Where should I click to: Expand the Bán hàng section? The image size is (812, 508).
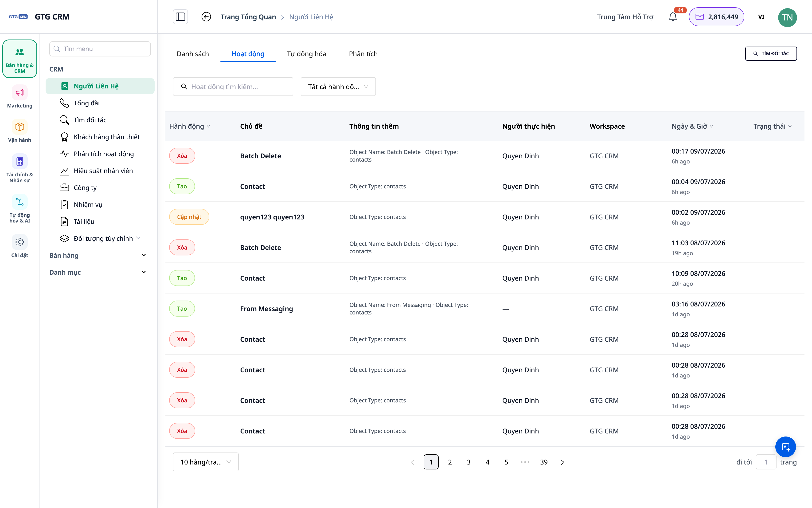pyautogui.click(x=98, y=255)
